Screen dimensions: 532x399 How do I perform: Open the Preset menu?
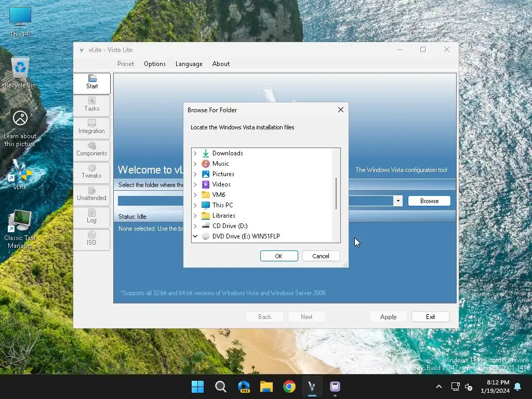click(x=126, y=64)
